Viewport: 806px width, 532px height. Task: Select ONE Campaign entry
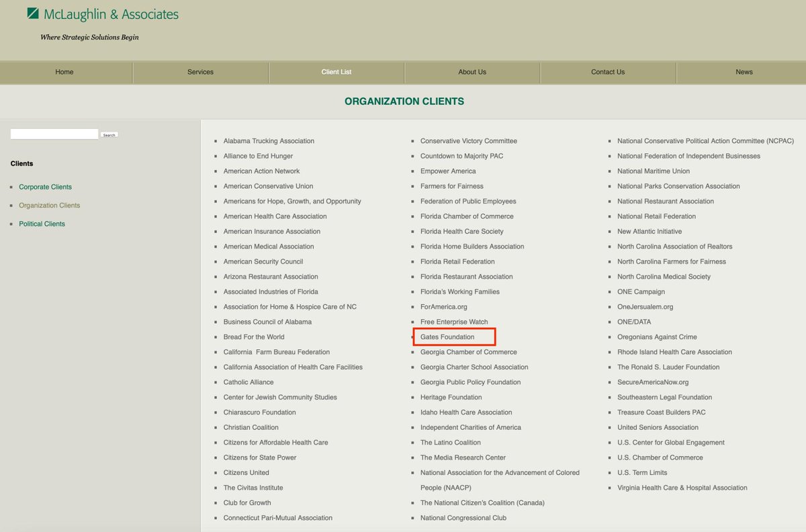(641, 292)
